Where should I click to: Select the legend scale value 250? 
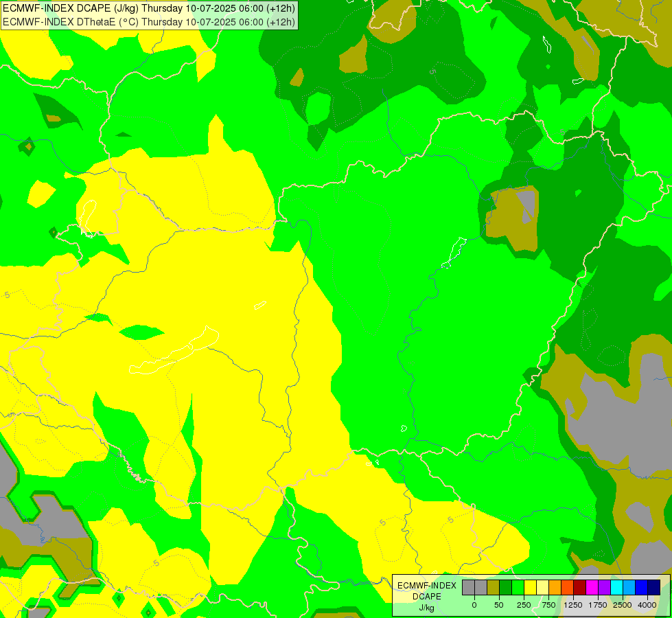tap(524, 605)
